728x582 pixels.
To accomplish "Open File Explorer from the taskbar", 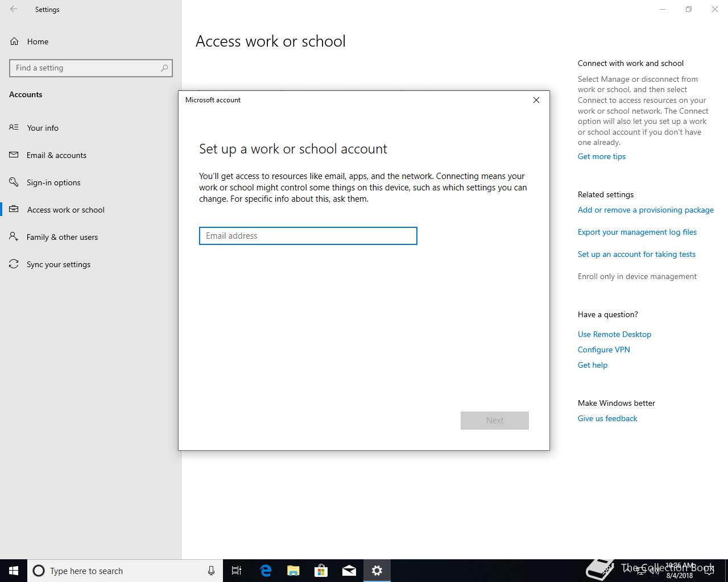I will click(293, 571).
